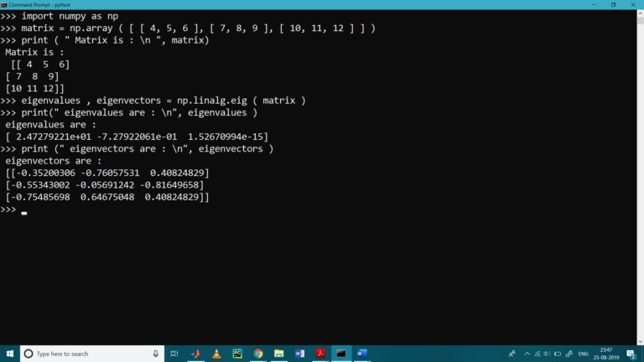Show hidden system tray icons

528,354
